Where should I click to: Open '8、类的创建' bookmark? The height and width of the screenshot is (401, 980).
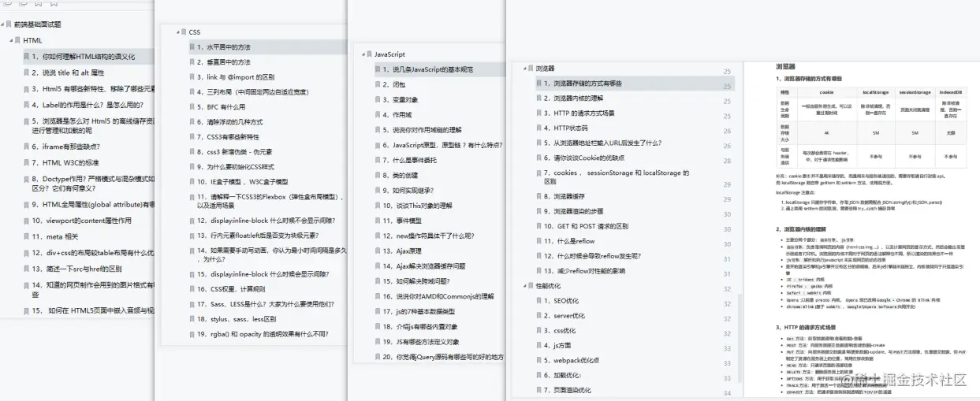coord(401,175)
